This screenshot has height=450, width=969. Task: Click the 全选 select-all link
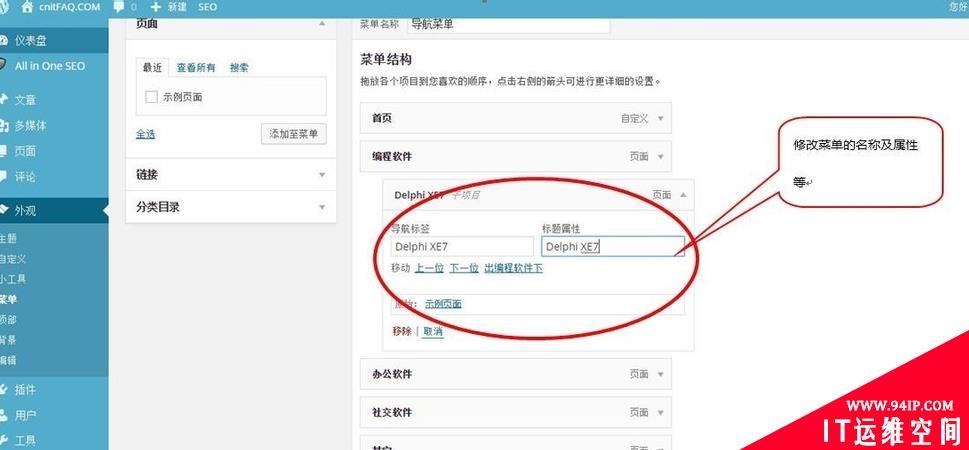coord(146,134)
